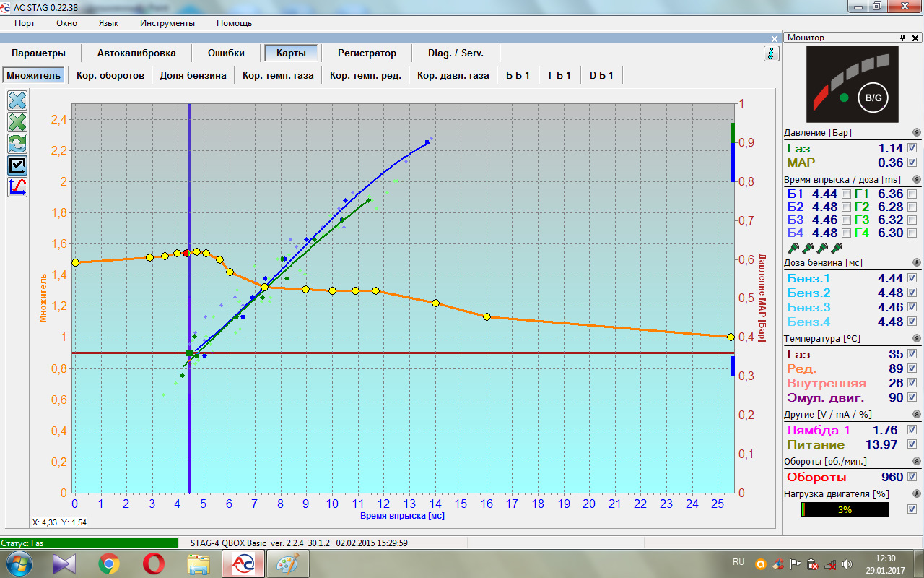Open the Порт menu
924x578 pixels.
[25, 23]
